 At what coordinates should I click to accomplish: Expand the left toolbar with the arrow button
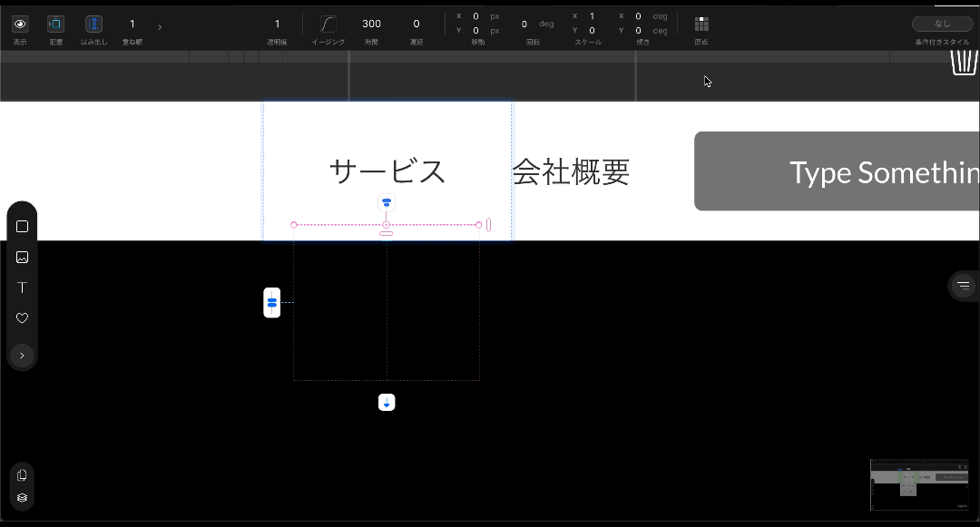[22, 356]
